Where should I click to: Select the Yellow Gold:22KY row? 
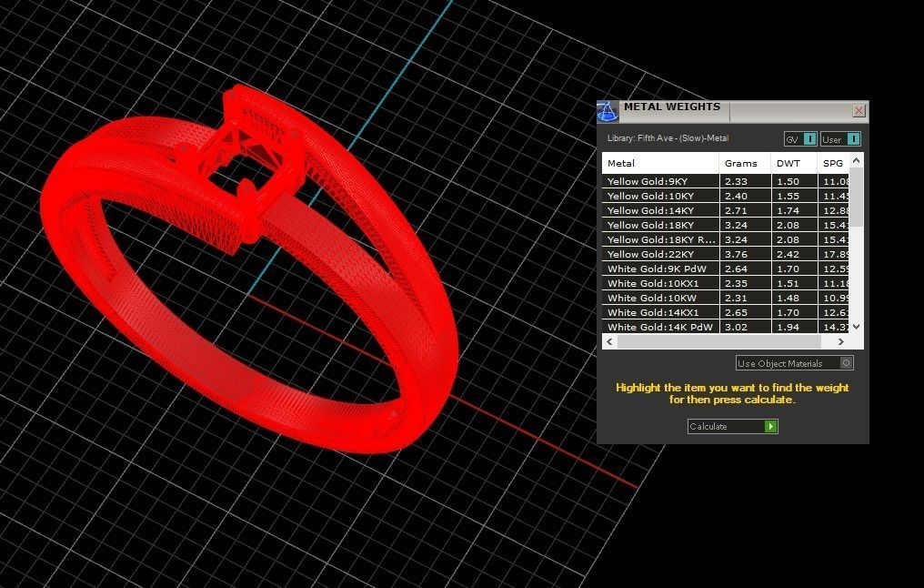pos(726,254)
